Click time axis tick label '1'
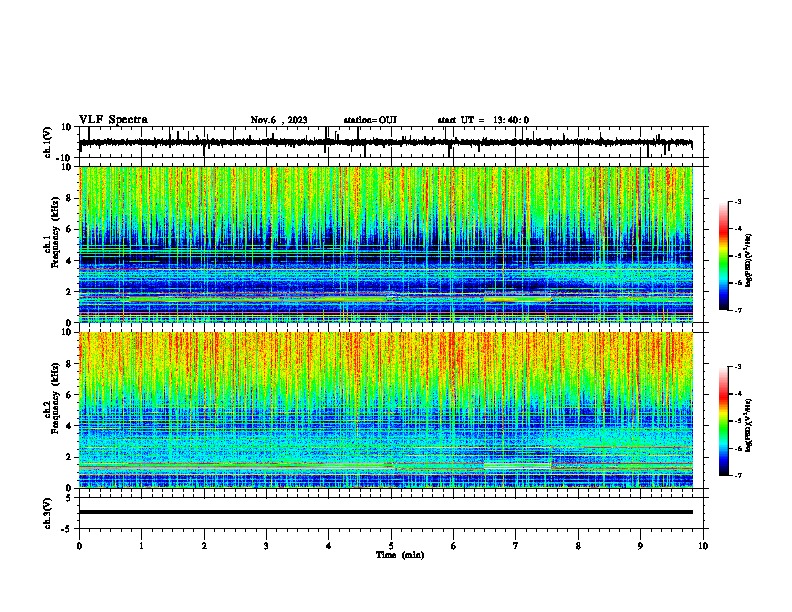The width and height of the screenshot is (792, 612). tap(141, 546)
